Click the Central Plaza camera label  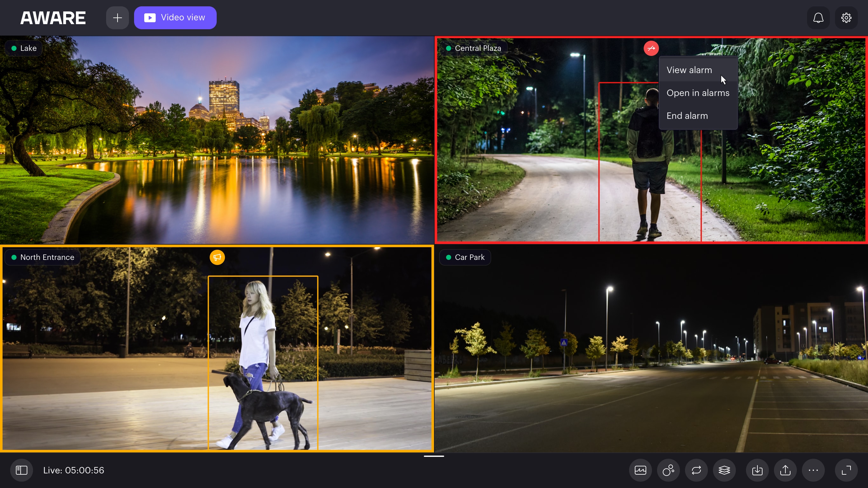[x=473, y=48]
